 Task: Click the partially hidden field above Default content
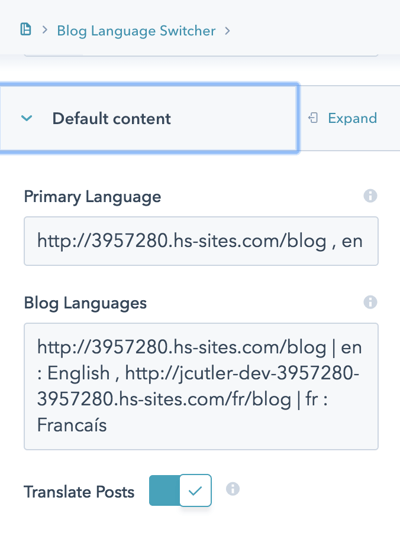coord(201,54)
